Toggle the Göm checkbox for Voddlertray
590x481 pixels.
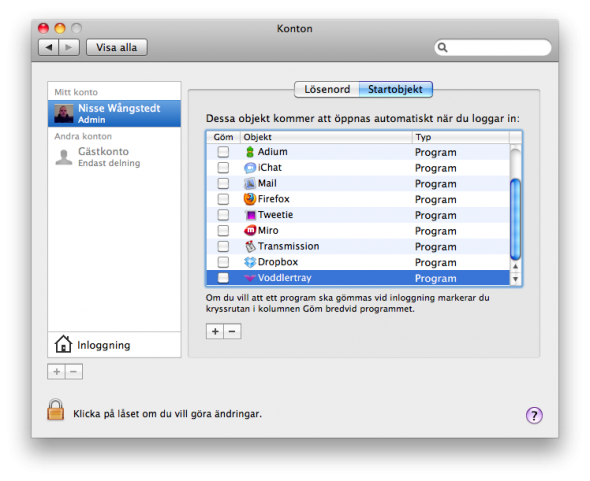point(223,278)
